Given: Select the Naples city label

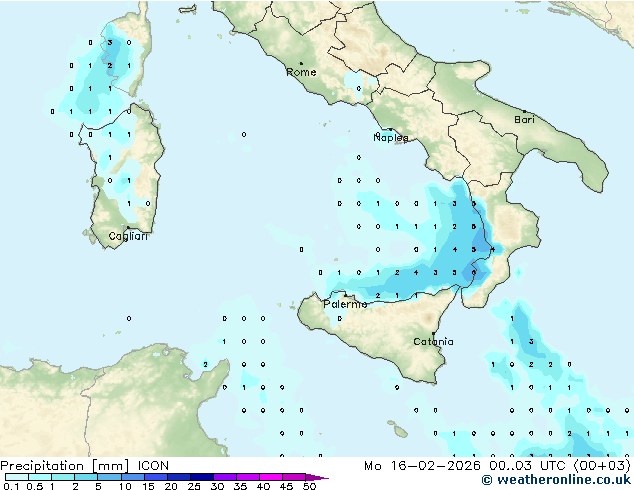Looking at the screenshot, I should (x=391, y=138).
